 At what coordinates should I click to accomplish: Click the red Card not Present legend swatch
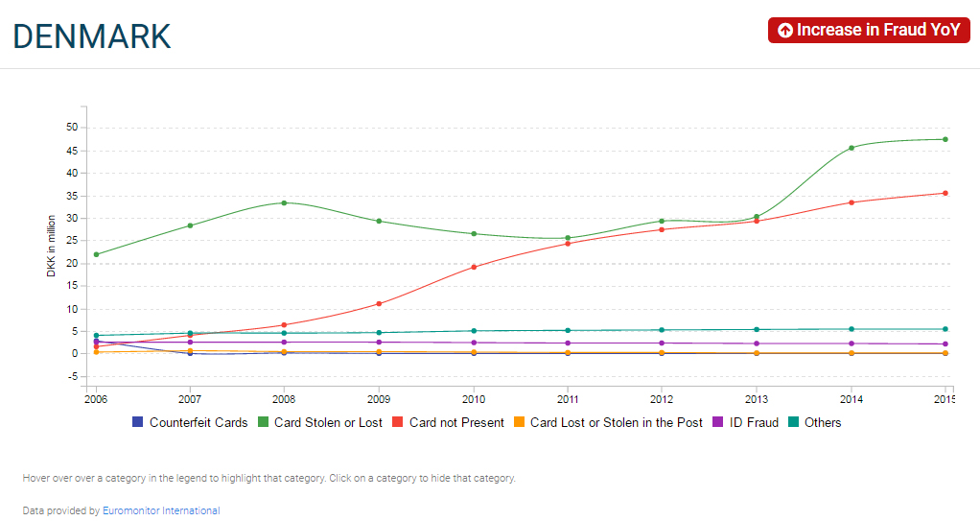point(398,422)
